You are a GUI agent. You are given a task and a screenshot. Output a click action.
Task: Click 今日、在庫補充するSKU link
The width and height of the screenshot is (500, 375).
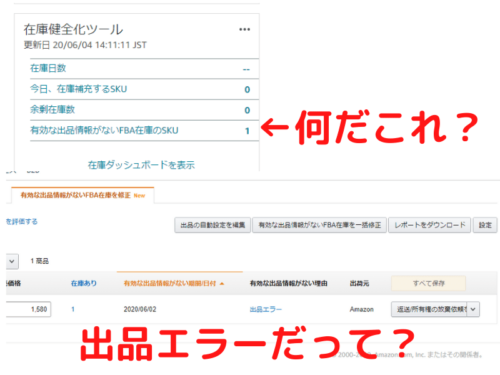click(79, 89)
